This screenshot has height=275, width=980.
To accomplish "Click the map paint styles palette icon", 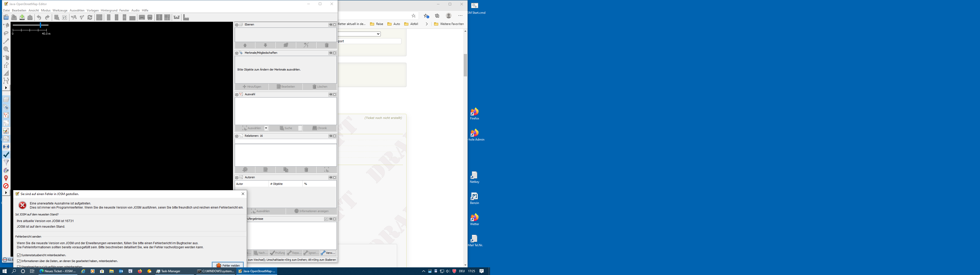I will 6,170.
